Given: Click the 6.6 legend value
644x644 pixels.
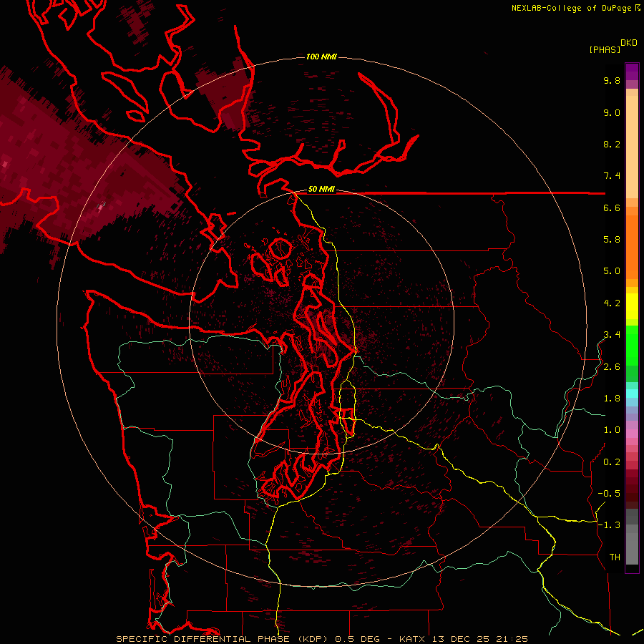Looking at the screenshot, I should click(612, 208).
